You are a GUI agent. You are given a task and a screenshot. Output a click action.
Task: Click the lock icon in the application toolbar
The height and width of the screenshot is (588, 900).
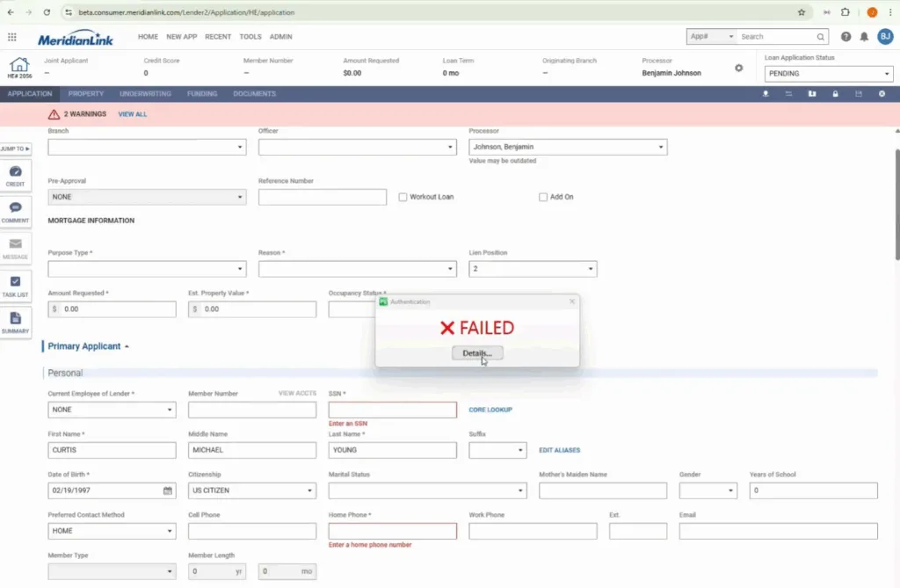(835, 94)
